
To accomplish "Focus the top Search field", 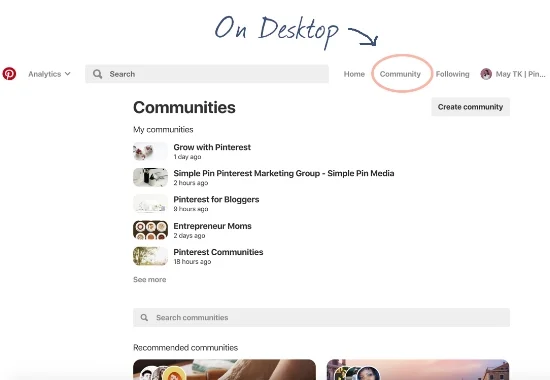I will pyautogui.click(x=207, y=74).
